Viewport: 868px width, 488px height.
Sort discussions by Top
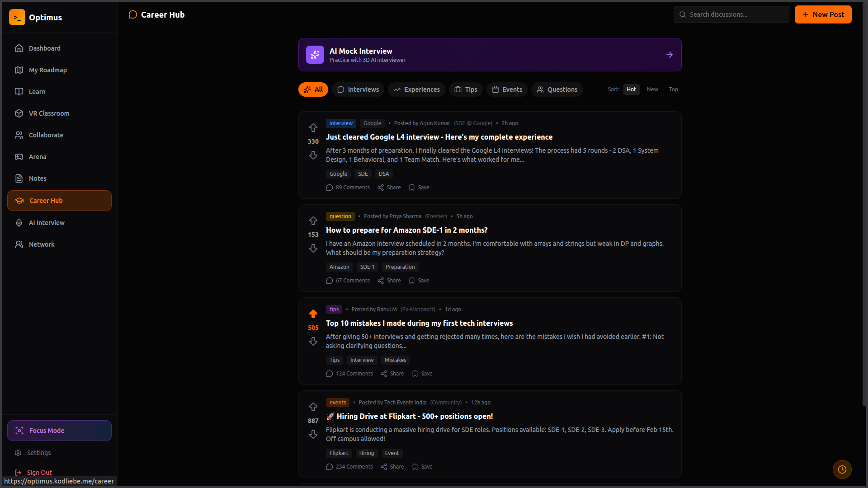(x=673, y=89)
